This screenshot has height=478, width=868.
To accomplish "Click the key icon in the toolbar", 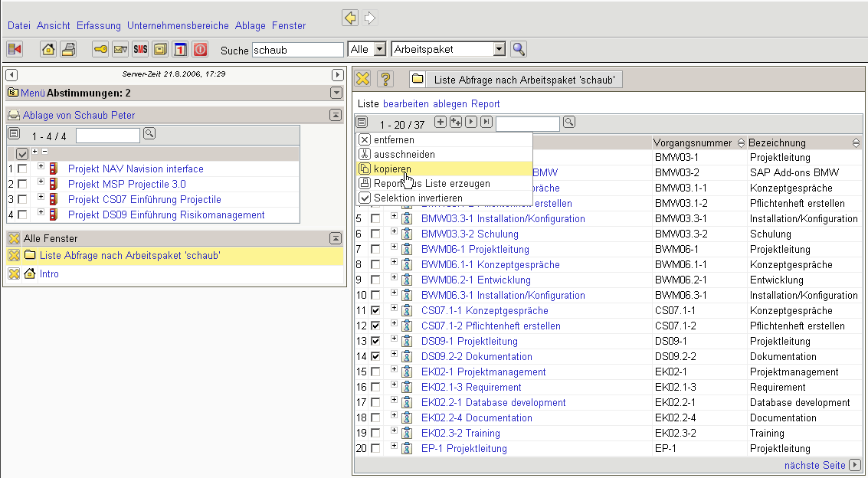I will (x=100, y=50).
